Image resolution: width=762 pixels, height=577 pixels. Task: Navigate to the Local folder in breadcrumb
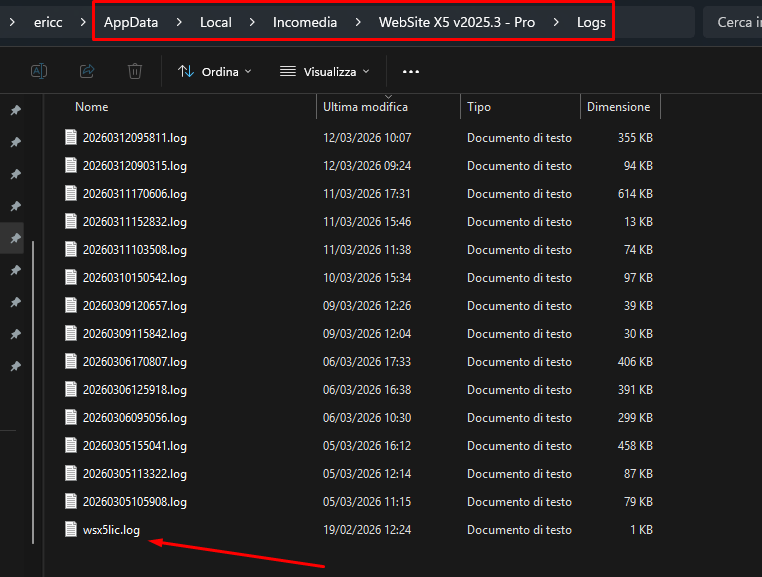tap(216, 22)
